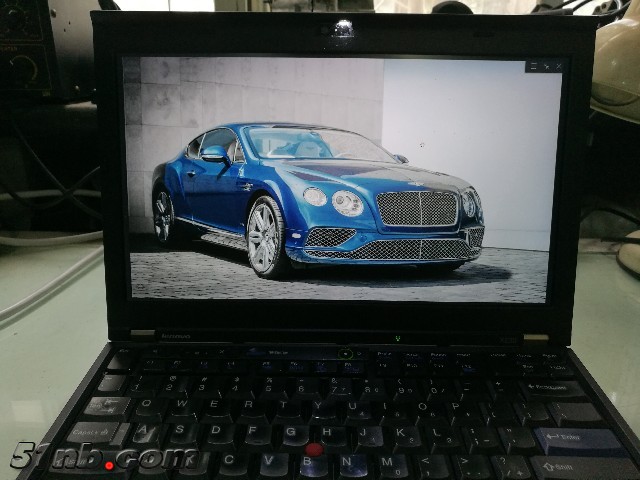Click the Bentley's large front grille

click(416, 209)
